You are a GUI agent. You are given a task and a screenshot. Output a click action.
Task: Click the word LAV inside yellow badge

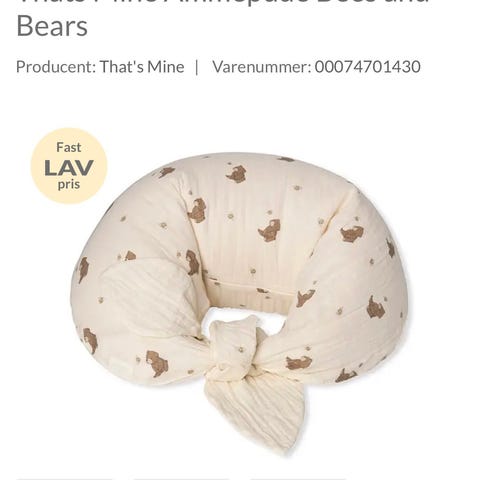pyautogui.click(x=69, y=168)
